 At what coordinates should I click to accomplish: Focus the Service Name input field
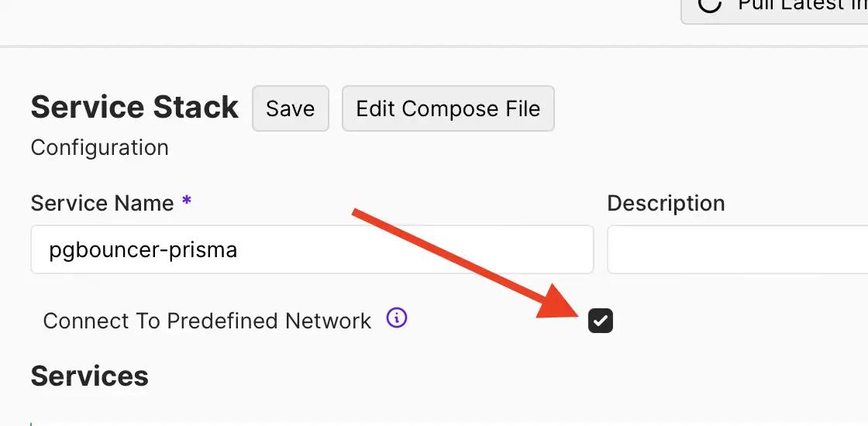pos(312,249)
